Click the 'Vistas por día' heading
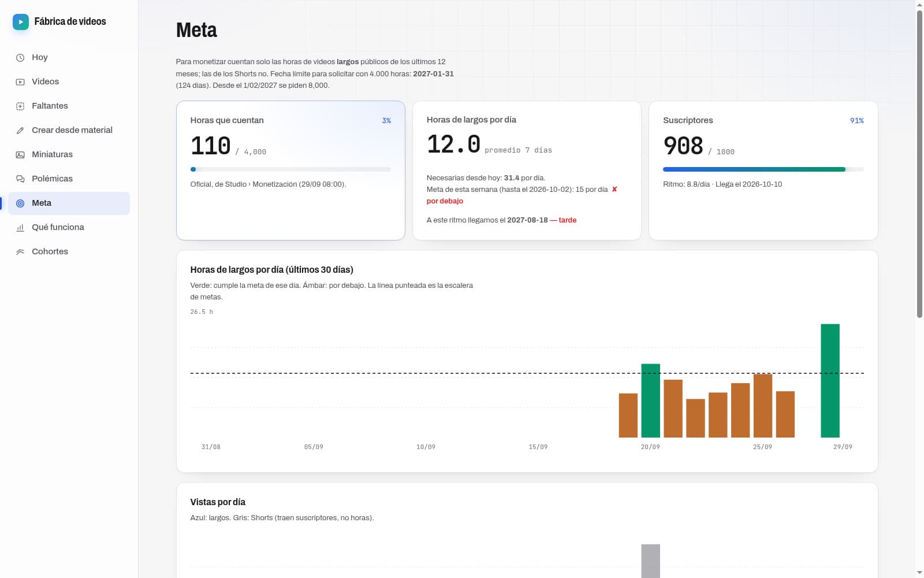Screen dimensions: 924x578 tap(218, 502)
